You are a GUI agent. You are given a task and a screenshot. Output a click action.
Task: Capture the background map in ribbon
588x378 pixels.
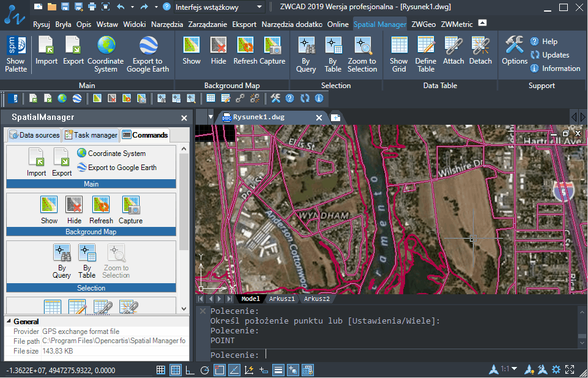click(272, 51)
